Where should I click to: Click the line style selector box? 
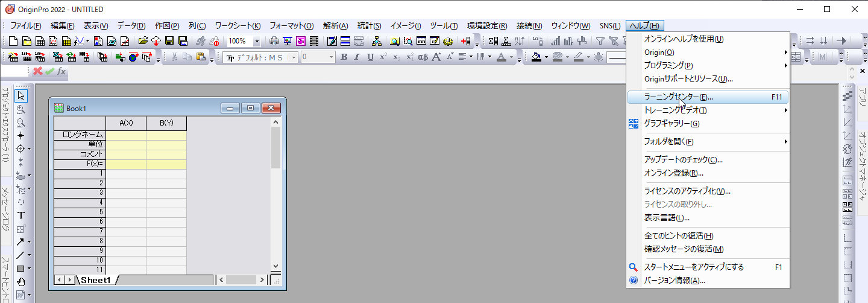[616, 57]
